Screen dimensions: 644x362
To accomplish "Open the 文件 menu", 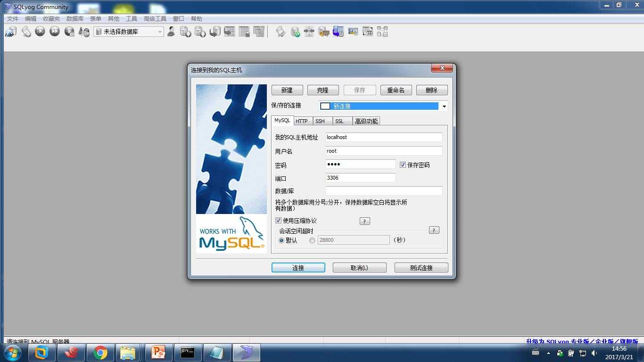I will pyautogui.click(x=13, y=19).
